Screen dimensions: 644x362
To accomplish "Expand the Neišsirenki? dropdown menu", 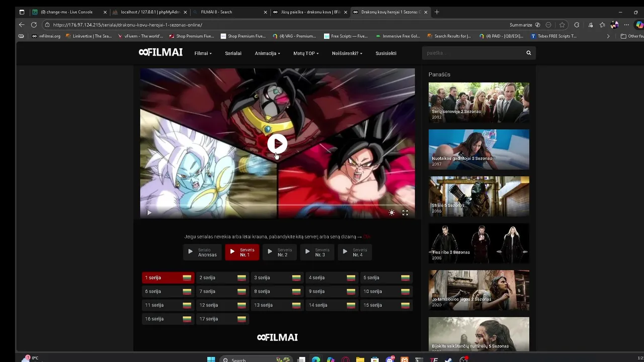I will [347, 53].
